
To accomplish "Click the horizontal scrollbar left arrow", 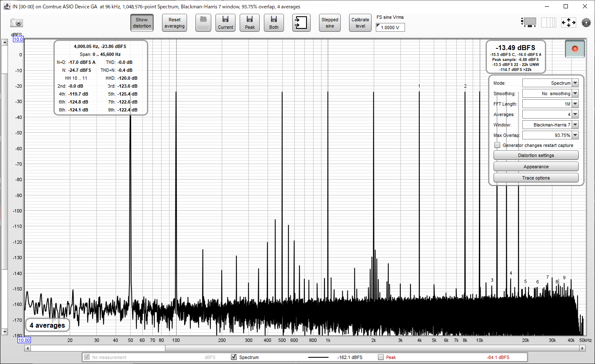I will coord(28,348).
